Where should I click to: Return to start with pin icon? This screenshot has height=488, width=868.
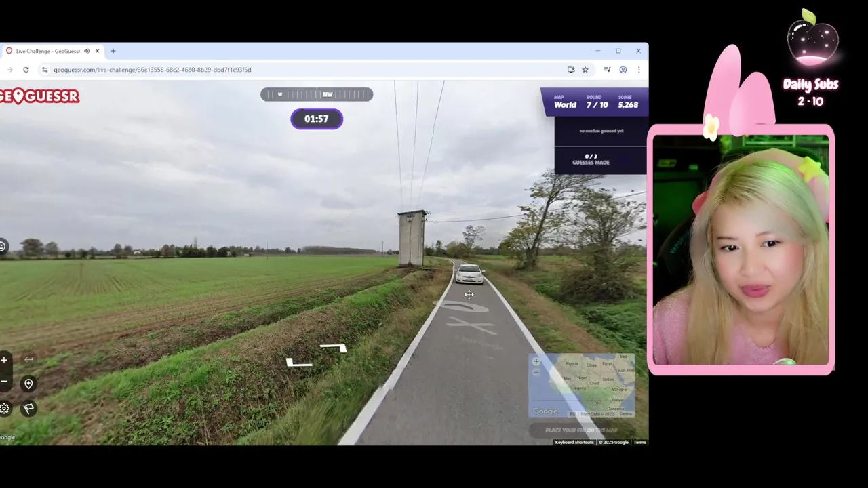click(28, 384)
